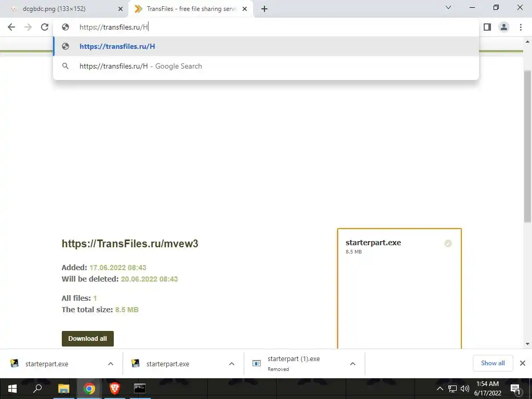Go back with the browser back arrow
The width and height of the screenshot is (532, 399).
click(x=11, y=27)
